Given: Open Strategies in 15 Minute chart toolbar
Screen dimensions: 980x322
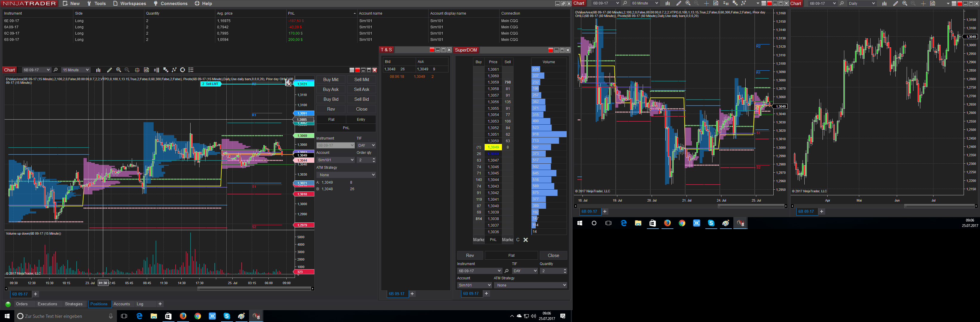Looking at the screenshot, I should (183, 70).
